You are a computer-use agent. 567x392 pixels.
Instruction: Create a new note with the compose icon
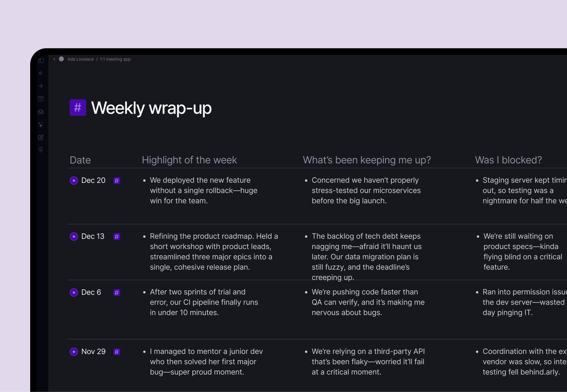(41, 137)
